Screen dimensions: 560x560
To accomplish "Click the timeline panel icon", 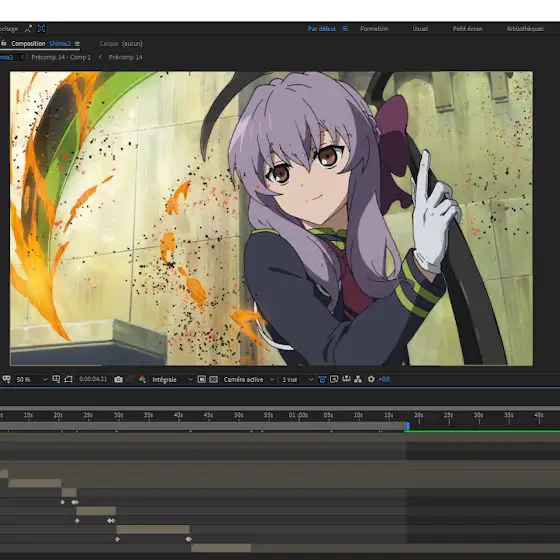I will pos(346,379).
